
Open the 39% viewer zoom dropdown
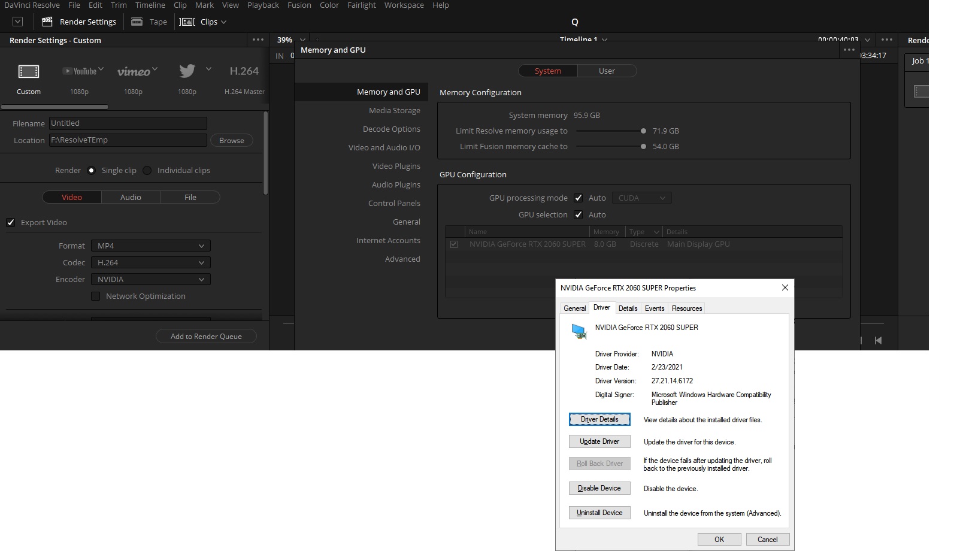[302, 40]
